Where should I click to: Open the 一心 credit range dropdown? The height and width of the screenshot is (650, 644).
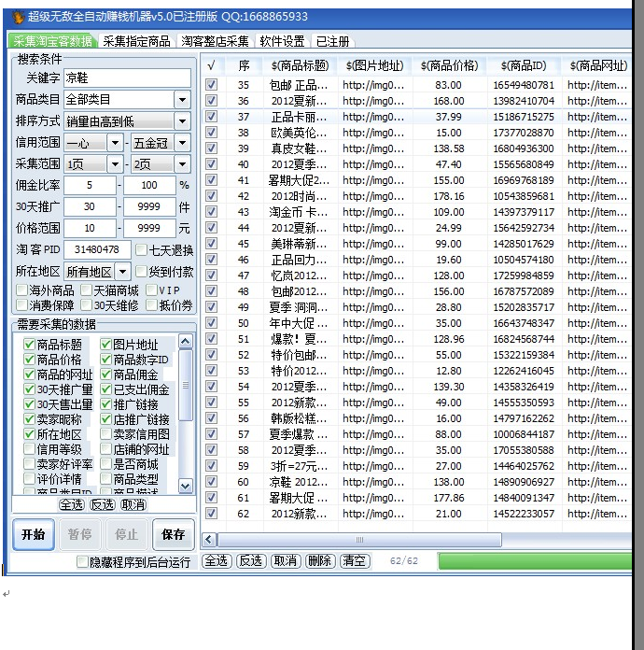pyautogui.click(x=115, y=143)
